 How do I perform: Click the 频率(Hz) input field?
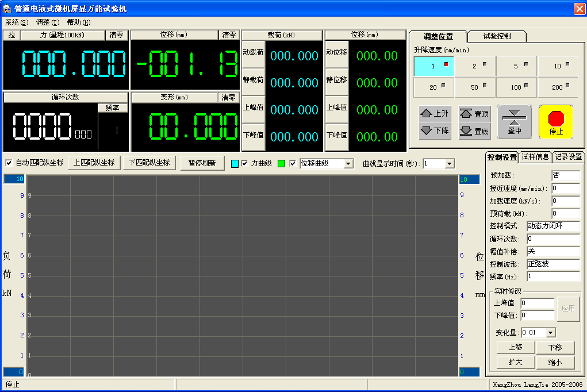click(553, 276)
